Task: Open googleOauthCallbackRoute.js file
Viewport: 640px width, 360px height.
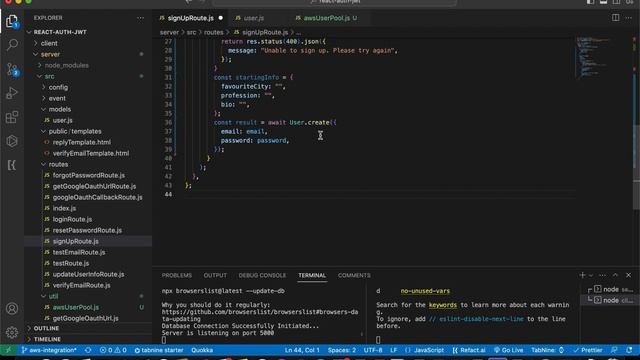Action: point(98,197)
